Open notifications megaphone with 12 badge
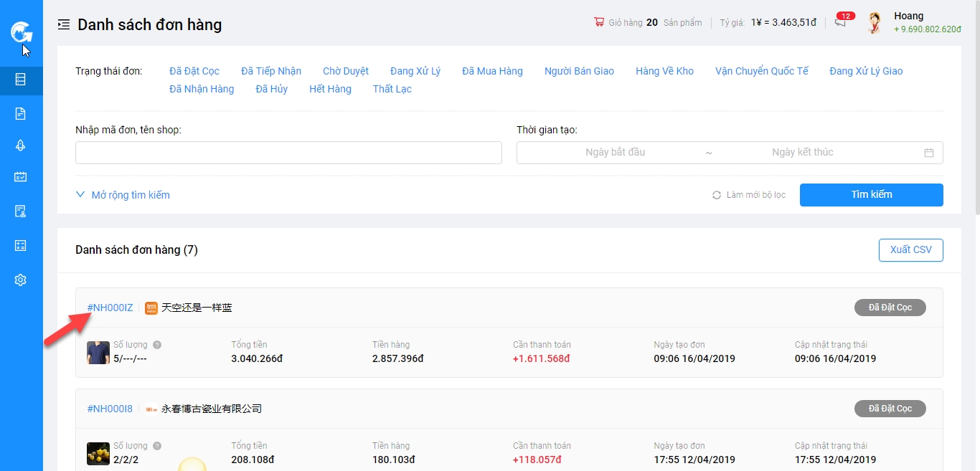 tap(840, 22)
